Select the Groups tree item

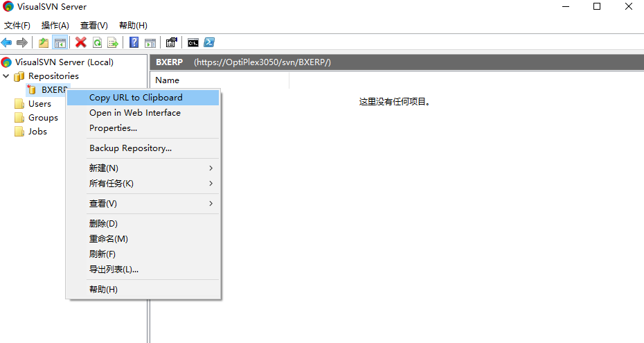43,118
